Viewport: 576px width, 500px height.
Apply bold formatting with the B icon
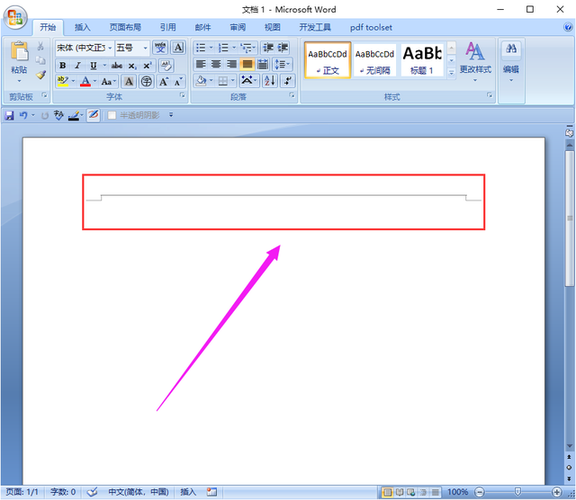[63, 65]
